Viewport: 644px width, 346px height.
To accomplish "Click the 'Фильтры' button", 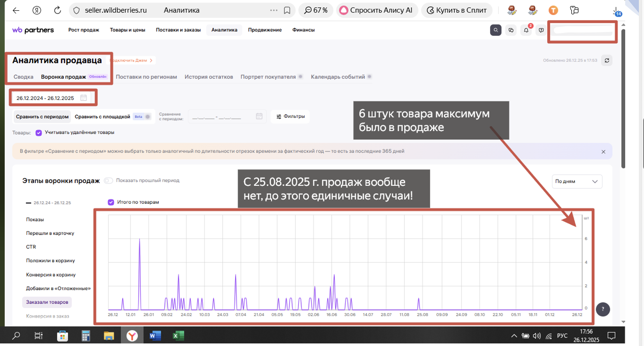I will tap(290, 117).
